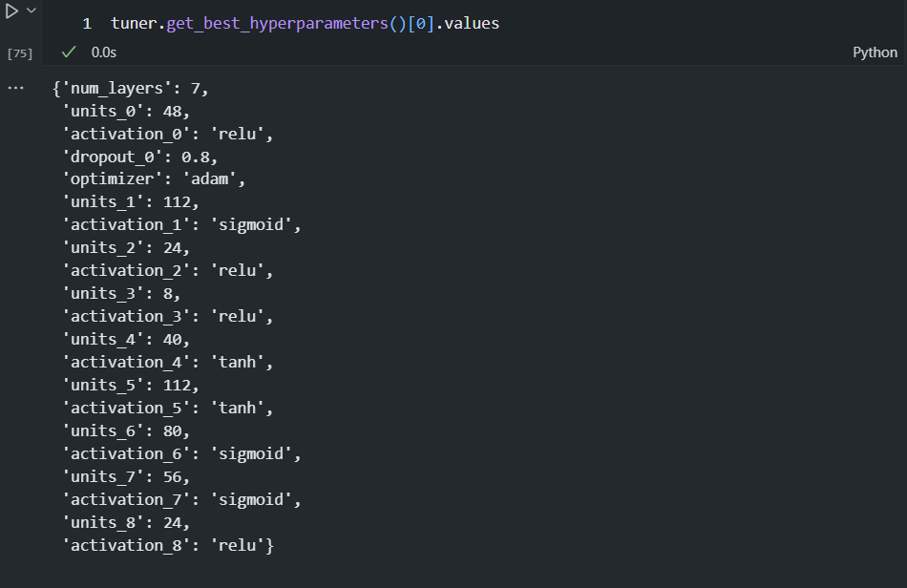The height and width of the screenshot is (588, 907).
Task: Select 'dropout_0': 0.8 output line
Action: [x=140, y=157]
